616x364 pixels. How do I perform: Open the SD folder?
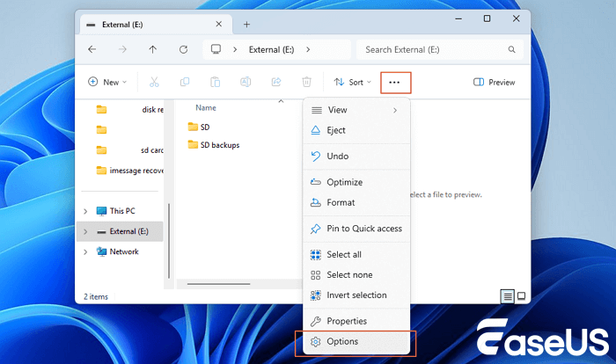pyautogui.click(x=199, y=127)
